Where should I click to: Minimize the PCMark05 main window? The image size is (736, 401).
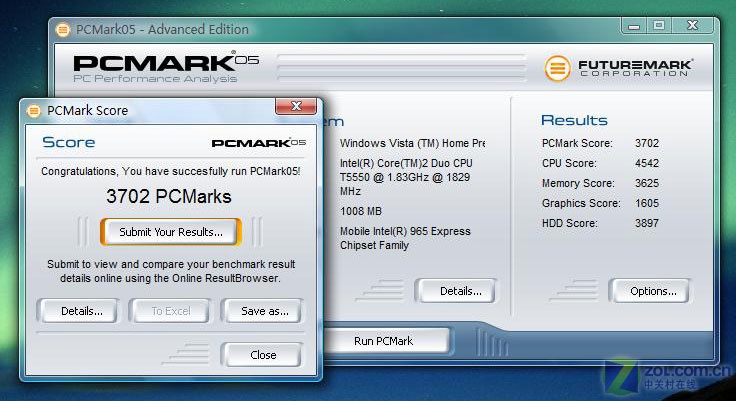point(634,25)
